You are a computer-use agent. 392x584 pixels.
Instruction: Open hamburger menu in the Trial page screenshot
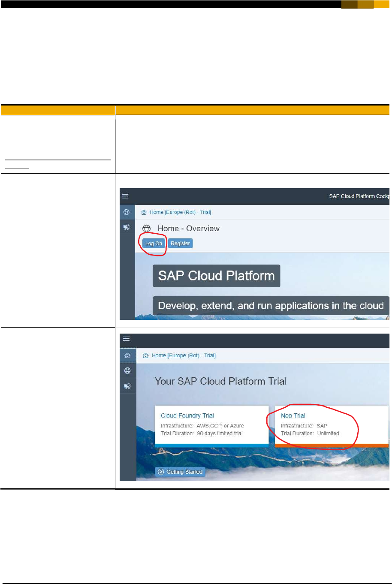[x=126, y=339]
